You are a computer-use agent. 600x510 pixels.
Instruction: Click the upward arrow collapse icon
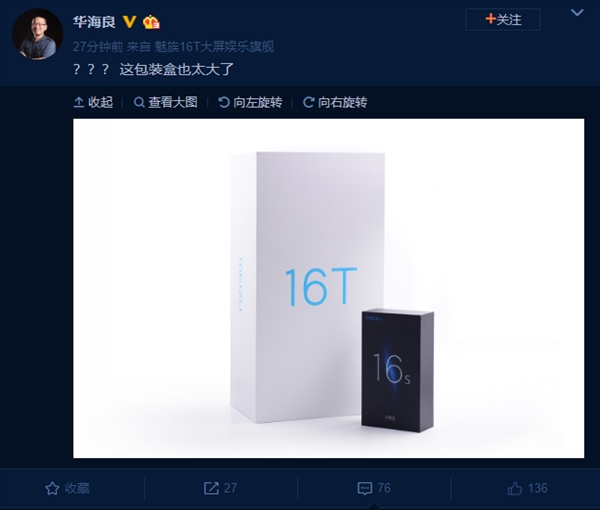click(78, 102)
